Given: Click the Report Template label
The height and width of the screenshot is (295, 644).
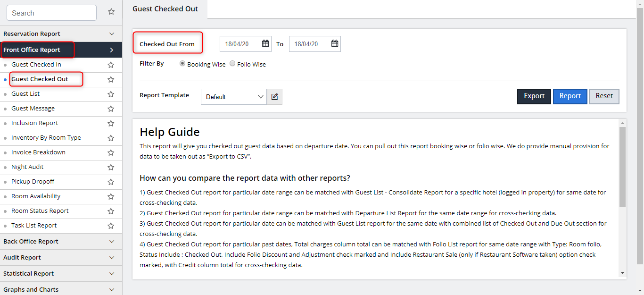Looking at the screenshot, I should pyautogui.click(x=164, y=95).
